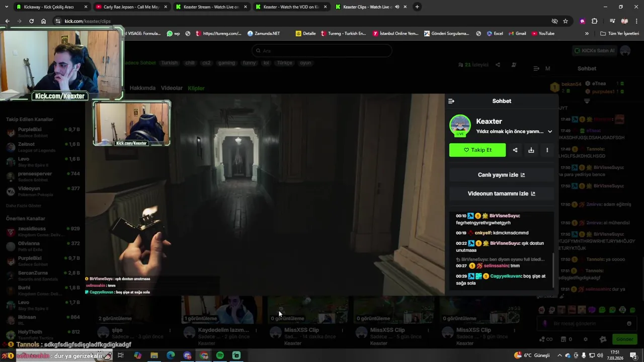Expand hidden bookmarks with the double chevron
This screenshot has width=644, height=362.
(x=587, y=34)
